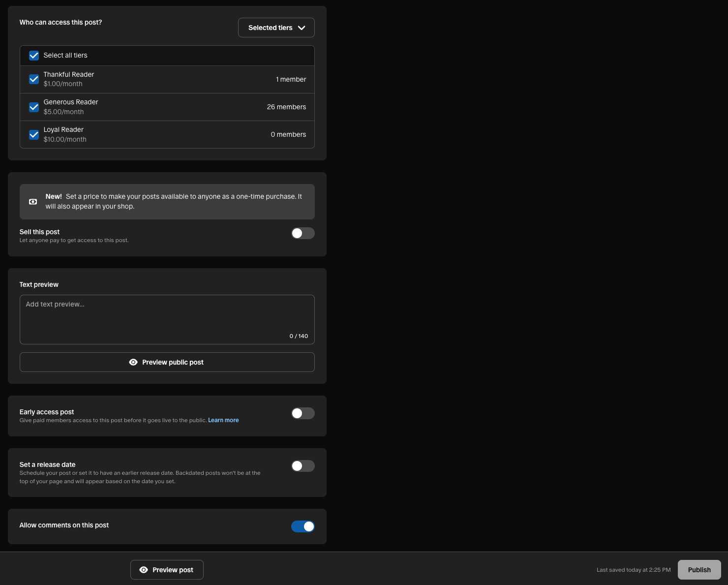Screen dimensions: 728x585
Task: Deselect the Generous Reader tier checkbox
Action: (34, 107)
